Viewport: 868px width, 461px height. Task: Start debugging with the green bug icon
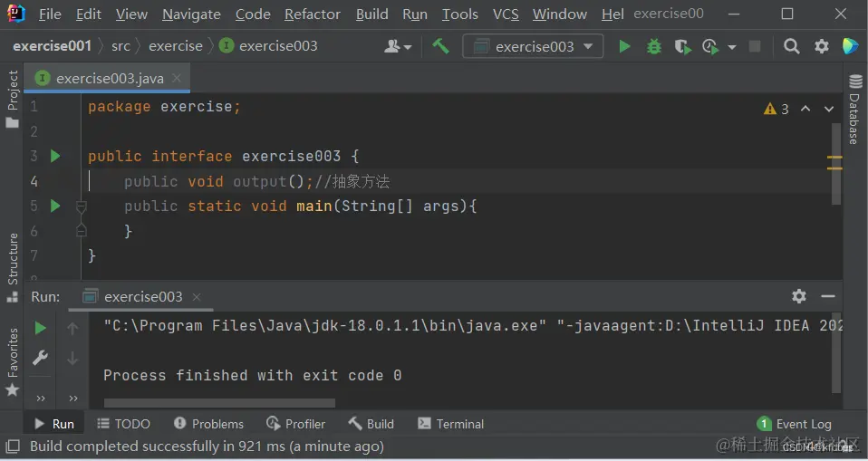pos(654,46)
